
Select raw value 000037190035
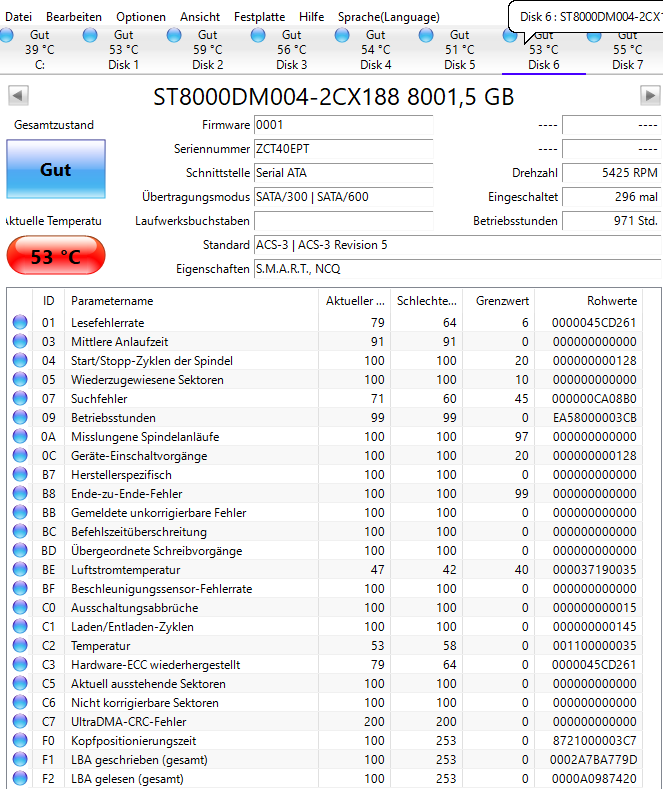pyautogui.click(x=595, y=570)
